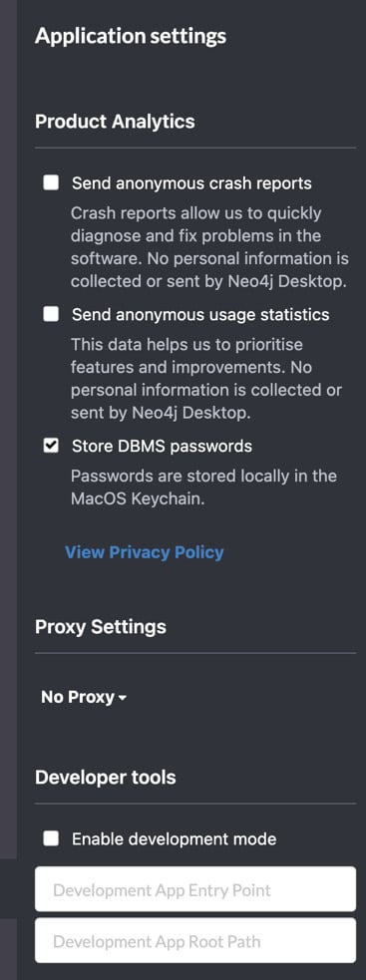The width and height of the screenshot is (366, 980).
Task: Select the Application settings heading
Action: coord(131,36)
